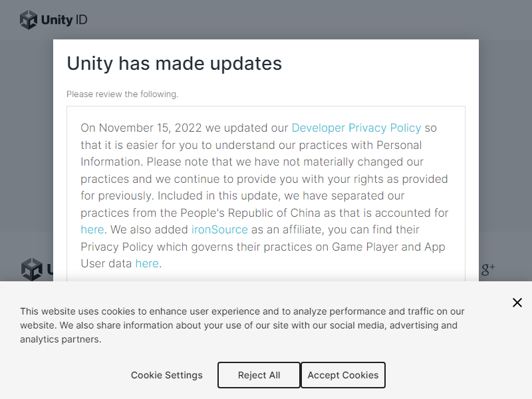532x399 pixels.
Task: Click the Accept Cookies button
Action: click(343, 375)
